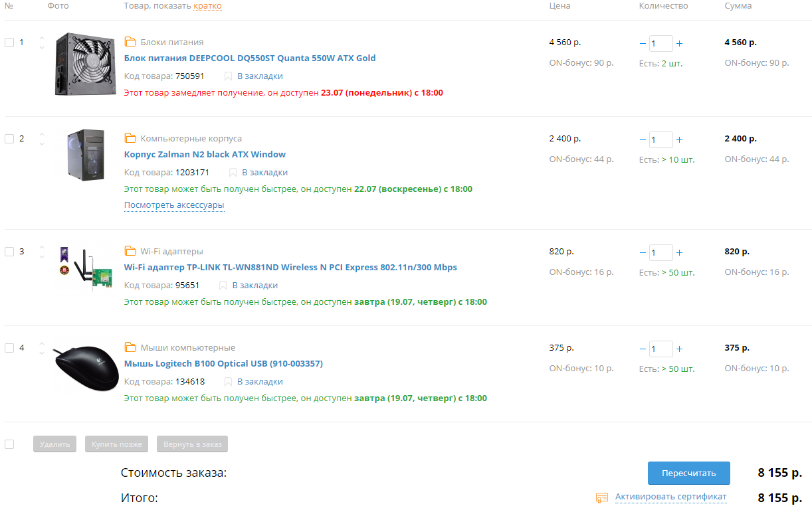
Task: Open the Активировать сертификат link
Action: pyautogui.click(x=670, y=497)
